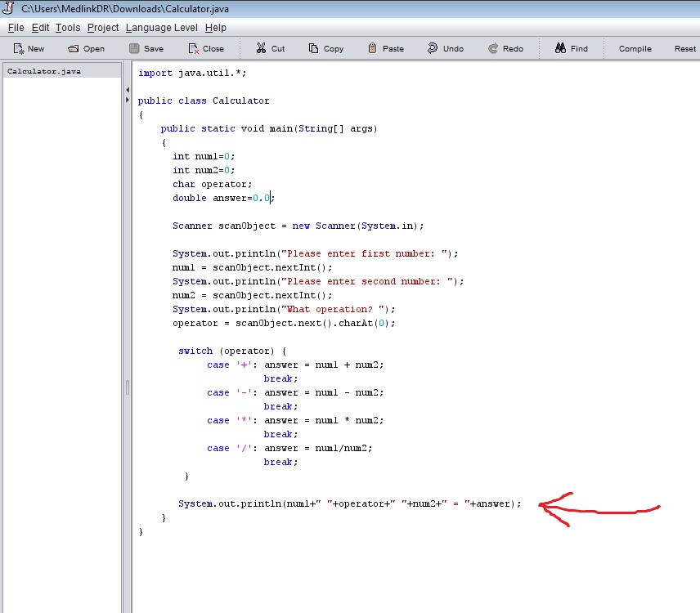Copy code with the Copy icon
The width and height of the screenshot is (700, 613).
point(325,48)
